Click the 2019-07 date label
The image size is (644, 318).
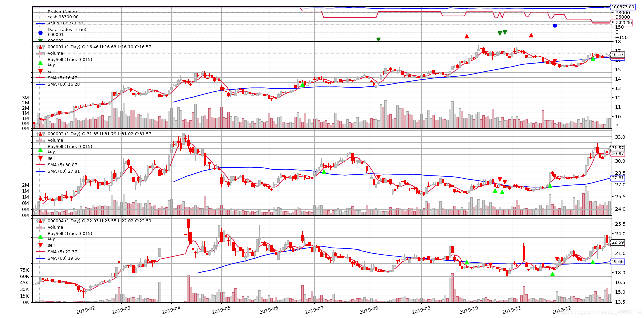click(x=314, y=310)
